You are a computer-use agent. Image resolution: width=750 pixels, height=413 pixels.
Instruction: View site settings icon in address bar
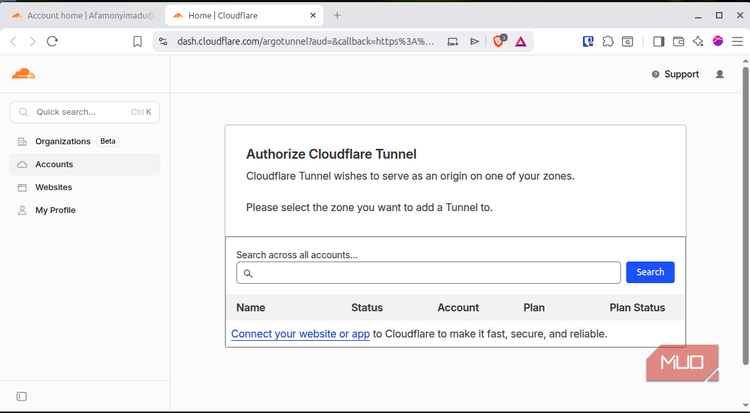pos(163,42)
